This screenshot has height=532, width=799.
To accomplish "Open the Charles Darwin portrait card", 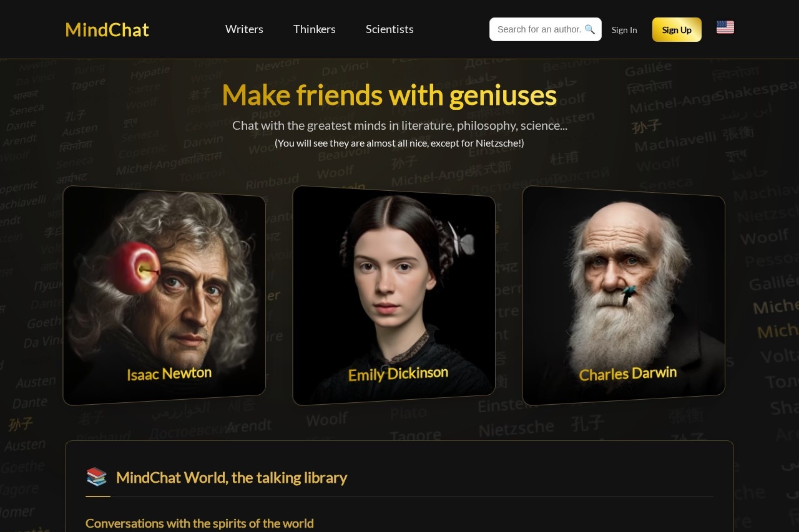I will 624,295.
